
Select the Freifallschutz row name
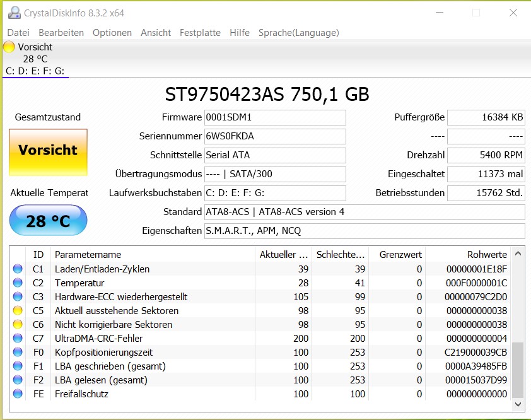(81, 394)
